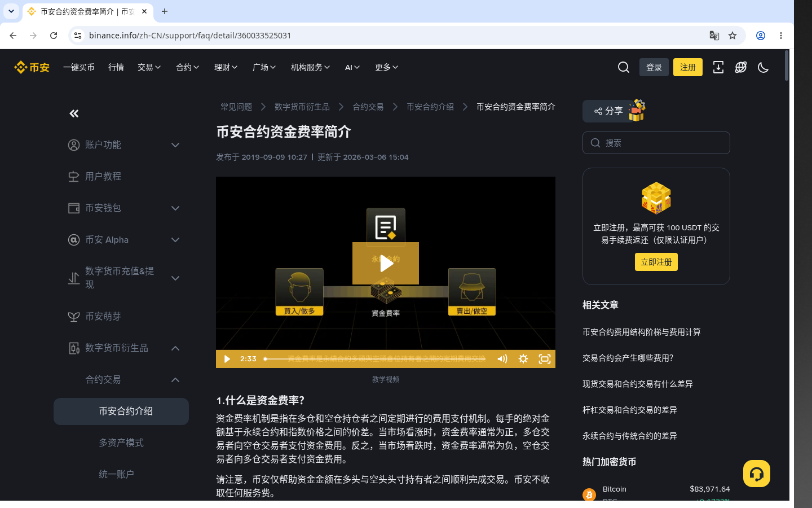Click 行情 in the top navigation
The height and width of the screenshot is (508, 812).
point(116,67)
